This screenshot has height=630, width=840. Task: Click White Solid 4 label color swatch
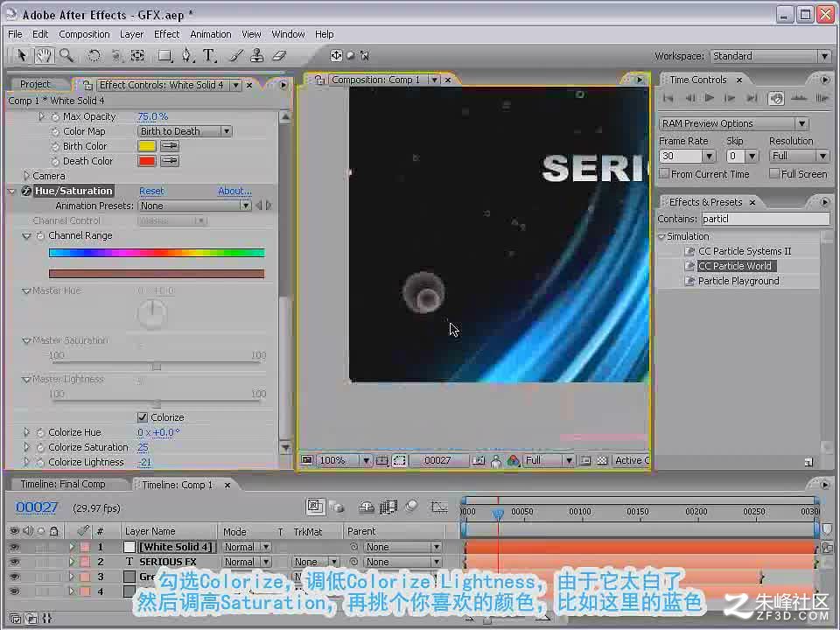pos(85,547)
